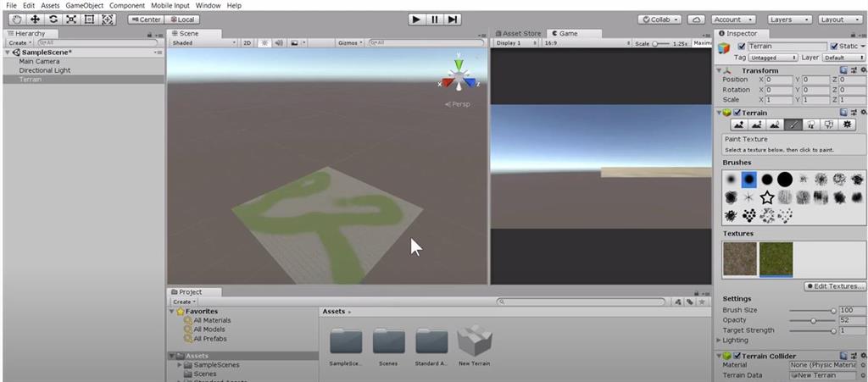Screen dimensions: 868x382
Task: Toggle scene lighting sun icon
Action: click(264, 42)
